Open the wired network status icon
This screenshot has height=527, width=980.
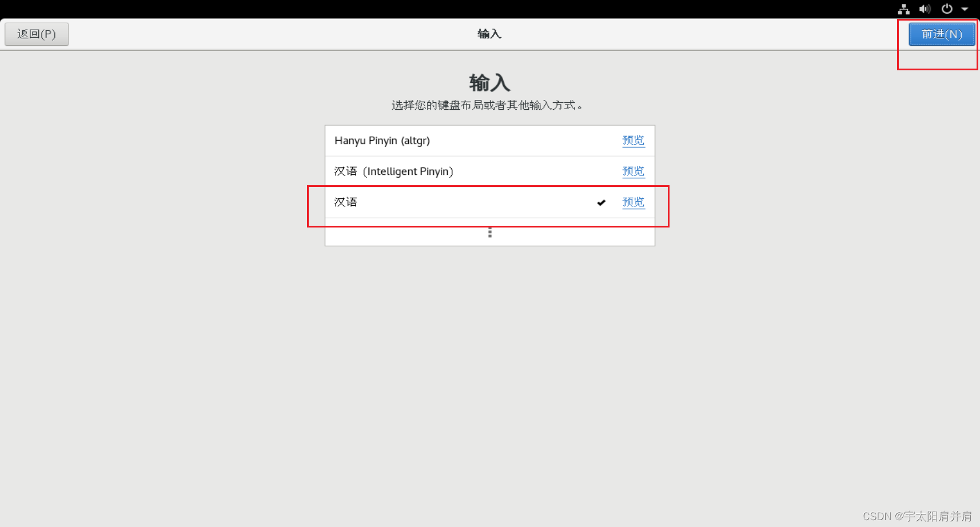point(903,9)
